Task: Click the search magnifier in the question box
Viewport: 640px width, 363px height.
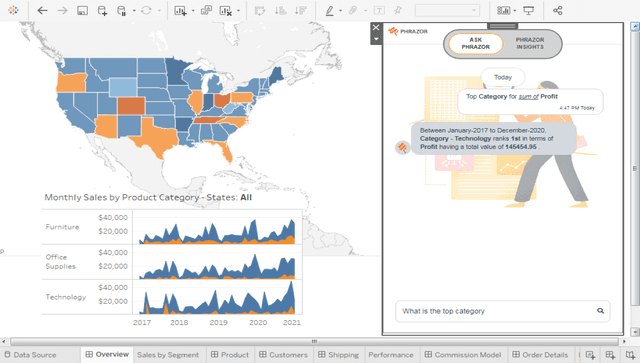Action: (600, 311)
